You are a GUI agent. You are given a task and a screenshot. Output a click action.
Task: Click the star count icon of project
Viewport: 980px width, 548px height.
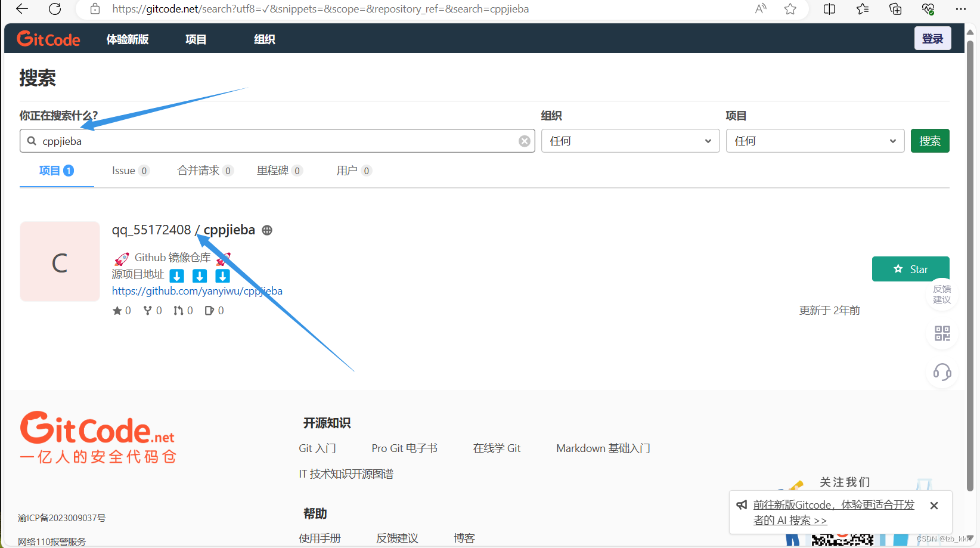(x=117, y=311)
